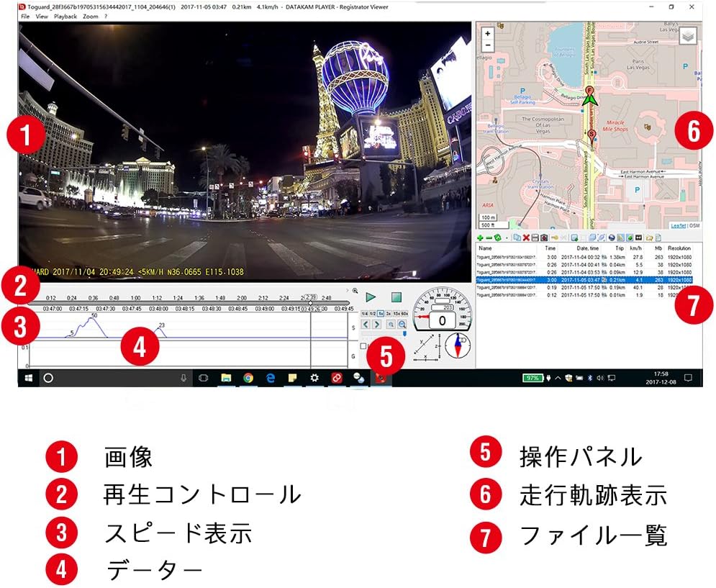Click the red X delete icon

(526, 238)
